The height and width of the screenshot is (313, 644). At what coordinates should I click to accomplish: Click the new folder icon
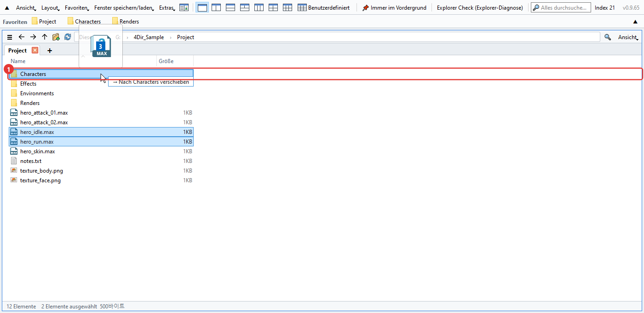click(56, 37)
